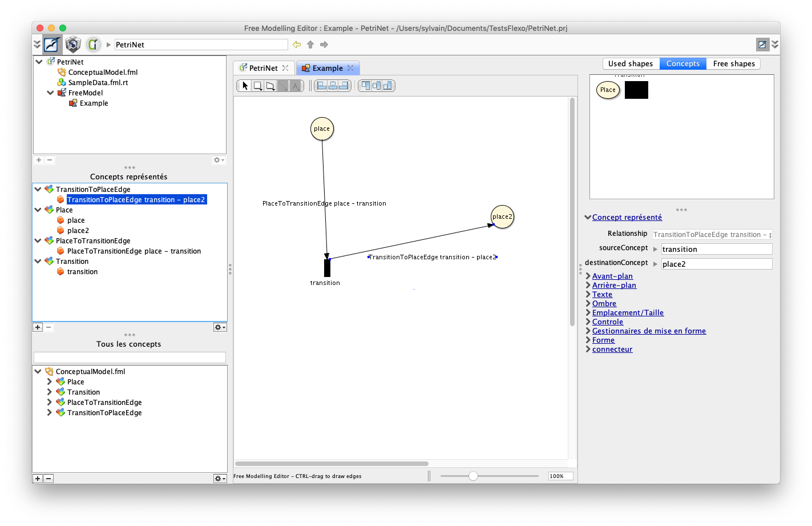
Task: Collapse ConceptualModel.fml in Tous les concepts
Action: click(x=38, y=371)
